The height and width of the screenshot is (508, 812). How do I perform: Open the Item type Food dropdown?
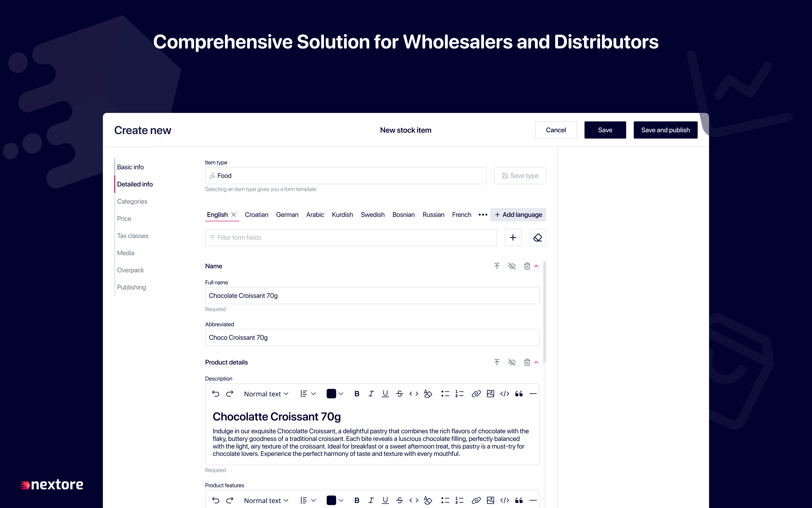click(x=346, y=175)
